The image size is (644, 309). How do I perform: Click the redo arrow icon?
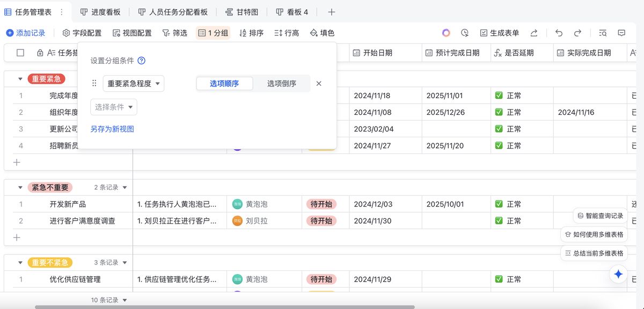tap(577, 33)
